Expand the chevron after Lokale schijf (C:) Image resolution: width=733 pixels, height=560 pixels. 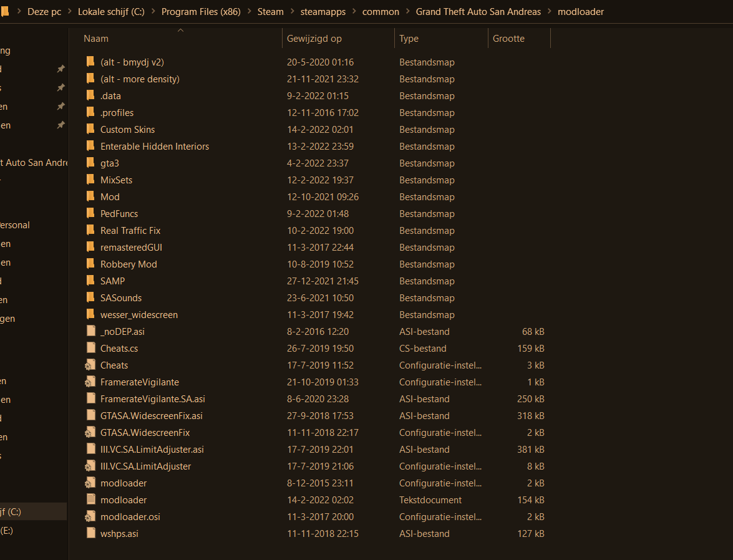coord(153,11)
